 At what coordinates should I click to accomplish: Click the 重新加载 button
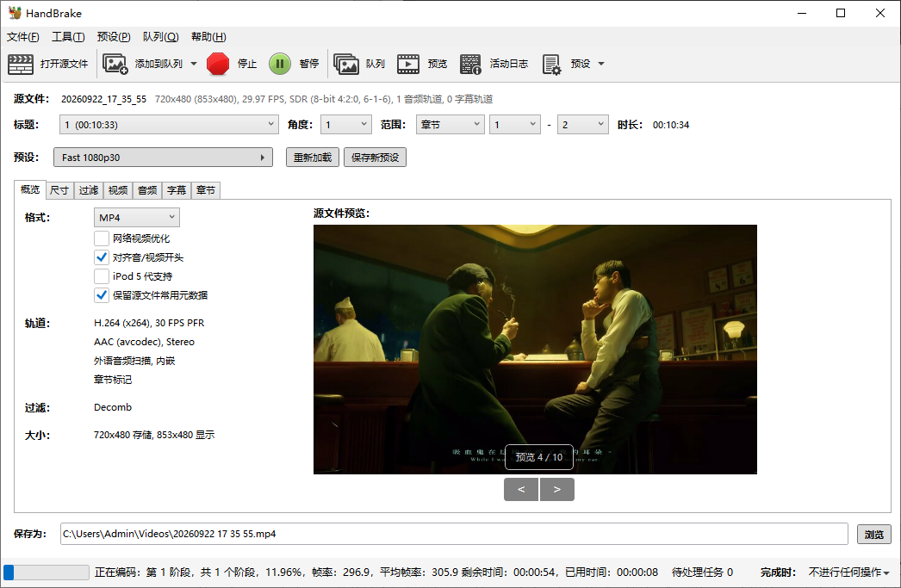pos(313,158)
